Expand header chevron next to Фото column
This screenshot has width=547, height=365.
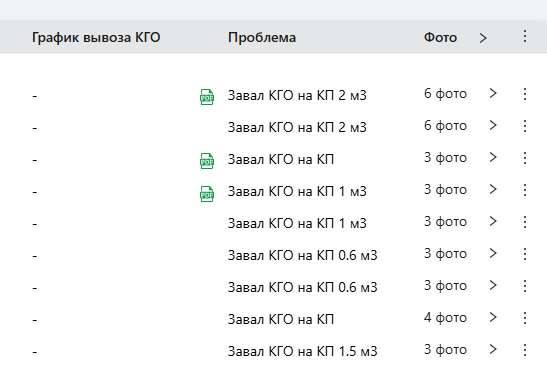(483, 38)
